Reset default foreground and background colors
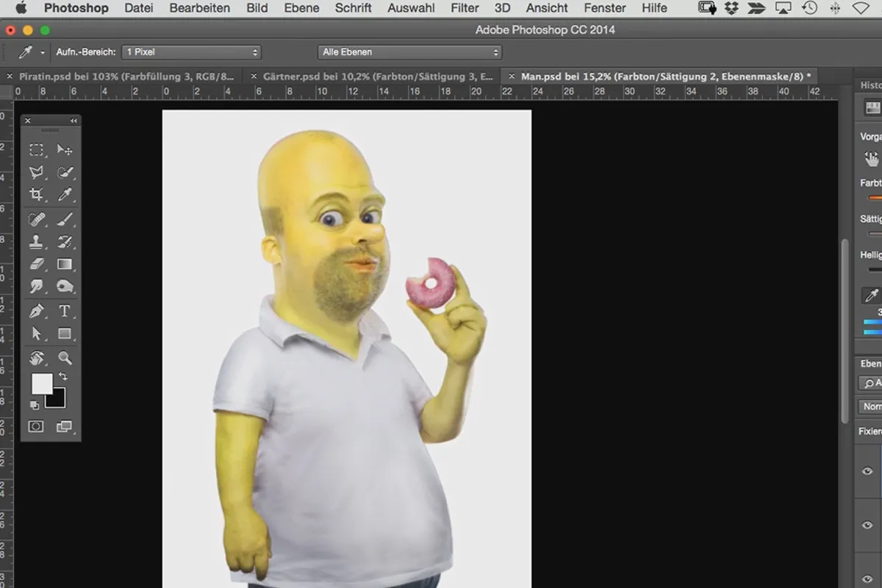This screenshot has width=882, height=588. coord(35,405)
